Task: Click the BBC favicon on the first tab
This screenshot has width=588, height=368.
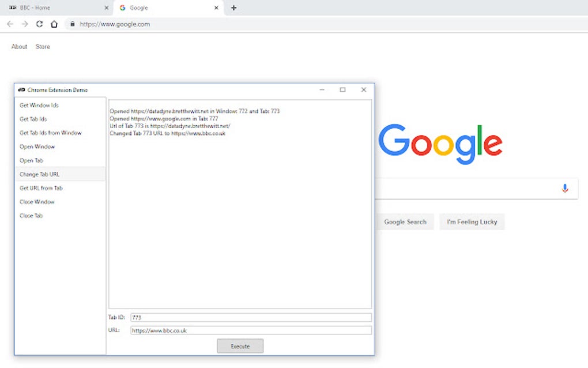Action: point(12,7)
